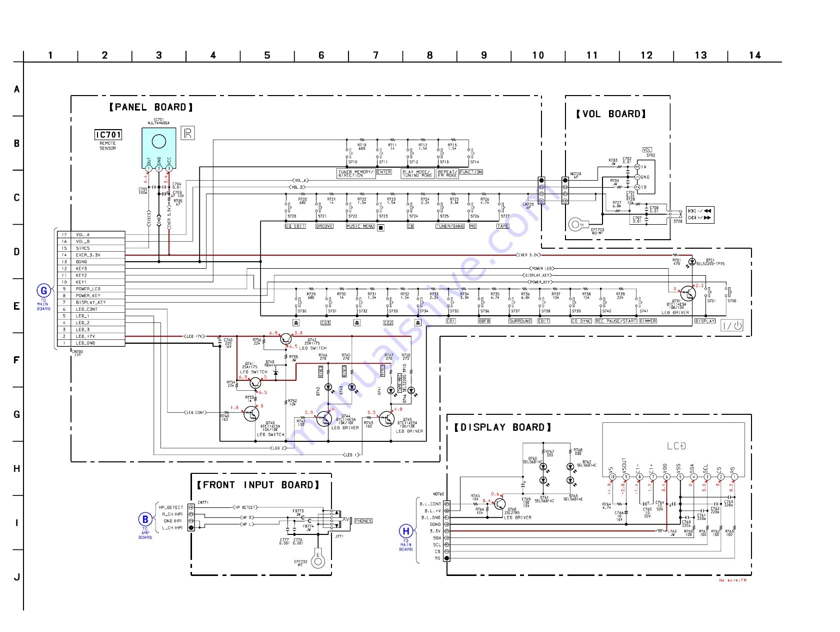
Task: Click pin 7 DISPLAY_KEY in connector table
Action: [91, 302]
